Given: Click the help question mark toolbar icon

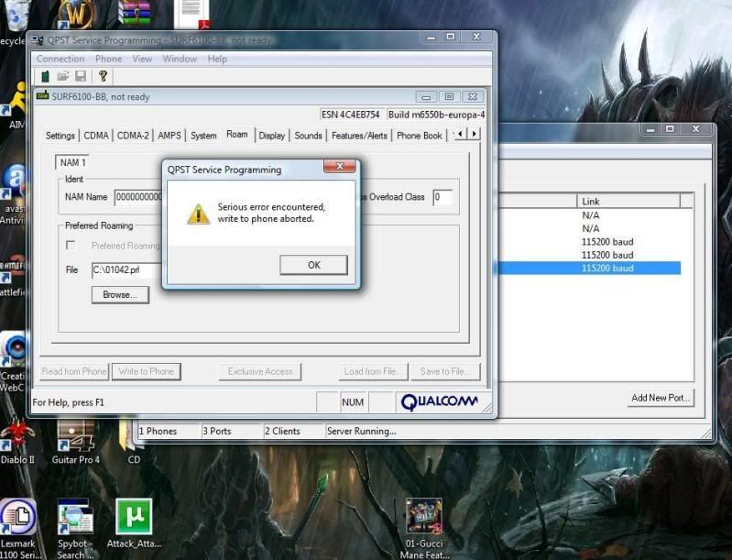Looking at the screenshot, I should (x=104, y=76).
